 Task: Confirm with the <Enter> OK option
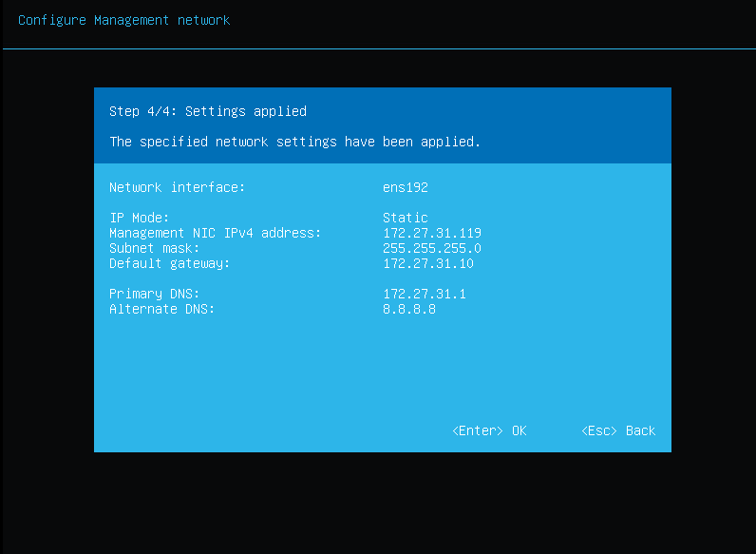click(489, 430)
